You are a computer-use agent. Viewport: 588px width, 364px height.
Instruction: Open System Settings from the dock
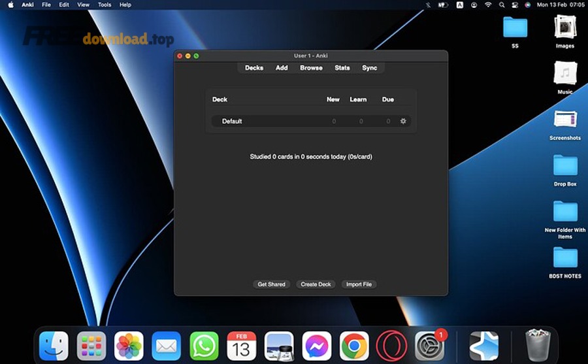tap(429, 345)
